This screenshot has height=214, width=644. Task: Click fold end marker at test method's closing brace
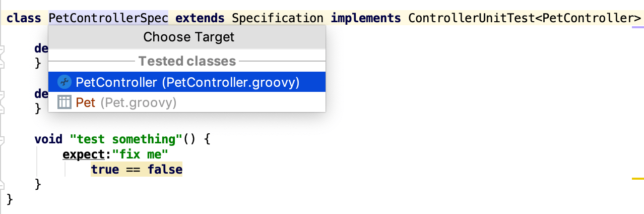(x=2, y=185)
